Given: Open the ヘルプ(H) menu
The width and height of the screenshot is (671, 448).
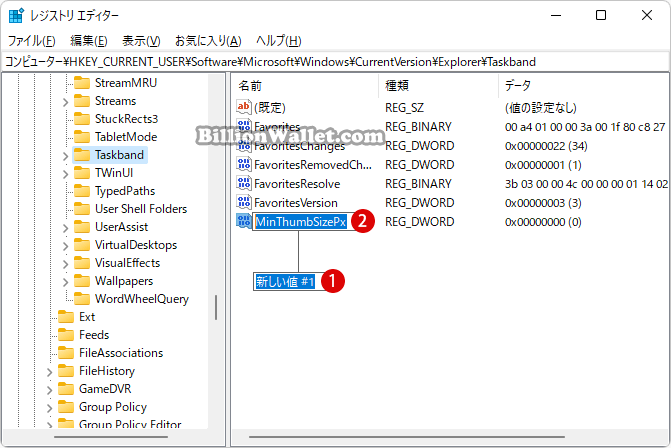Looking at the screenshot, I should (x=279, y=41).
